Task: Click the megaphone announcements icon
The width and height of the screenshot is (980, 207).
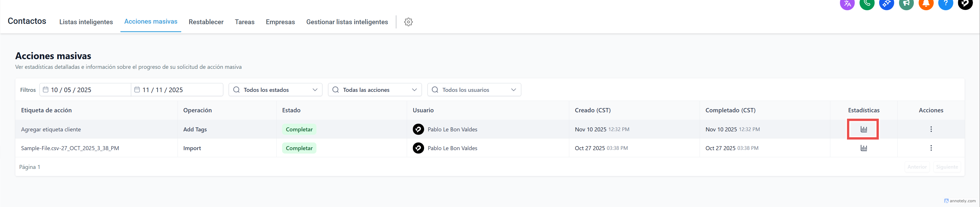Action: pos(906,4)
